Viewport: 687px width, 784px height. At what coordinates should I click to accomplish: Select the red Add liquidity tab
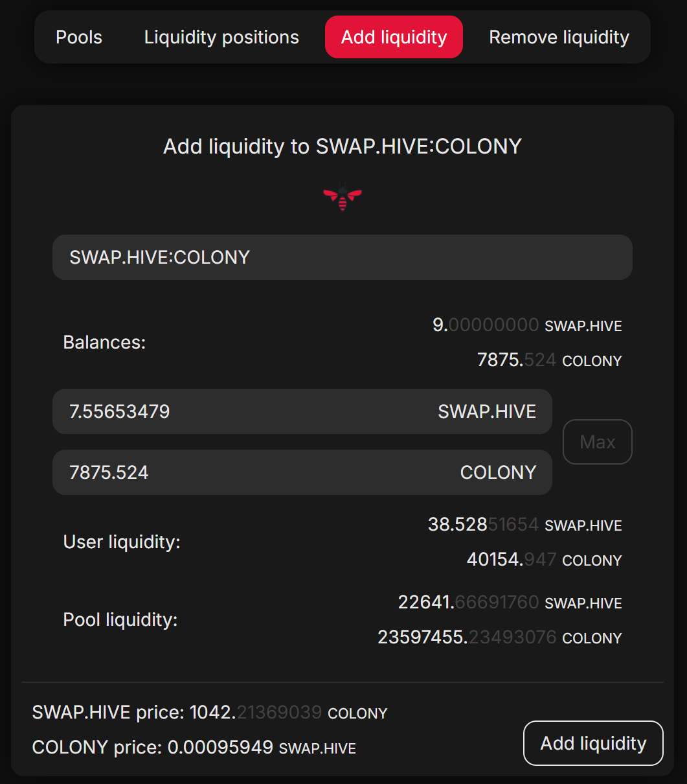[x=394, y=38]
